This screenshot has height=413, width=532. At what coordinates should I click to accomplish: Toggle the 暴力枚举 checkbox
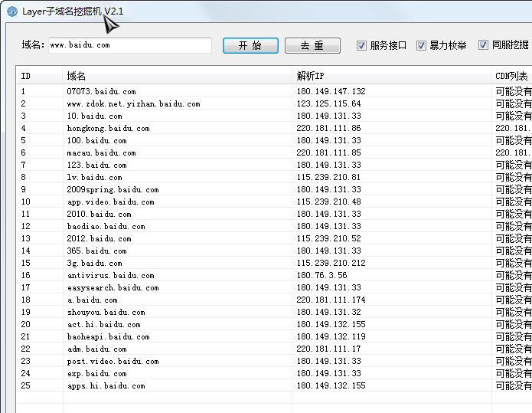421,45
